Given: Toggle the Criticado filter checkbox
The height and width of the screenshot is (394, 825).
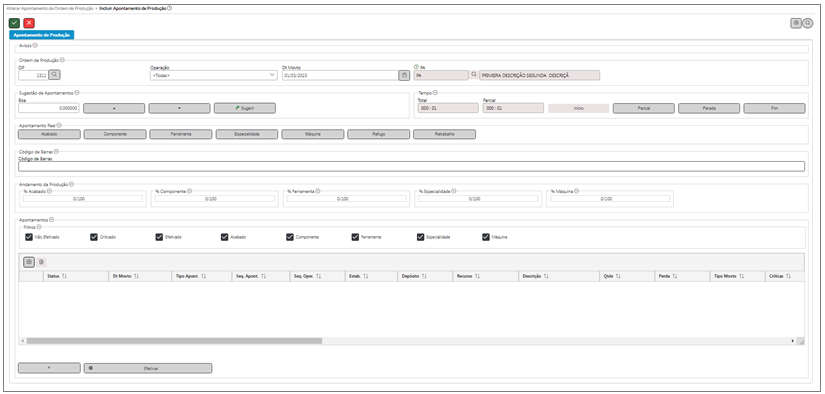Looking at the screenshot, I should tap(94, 237).
